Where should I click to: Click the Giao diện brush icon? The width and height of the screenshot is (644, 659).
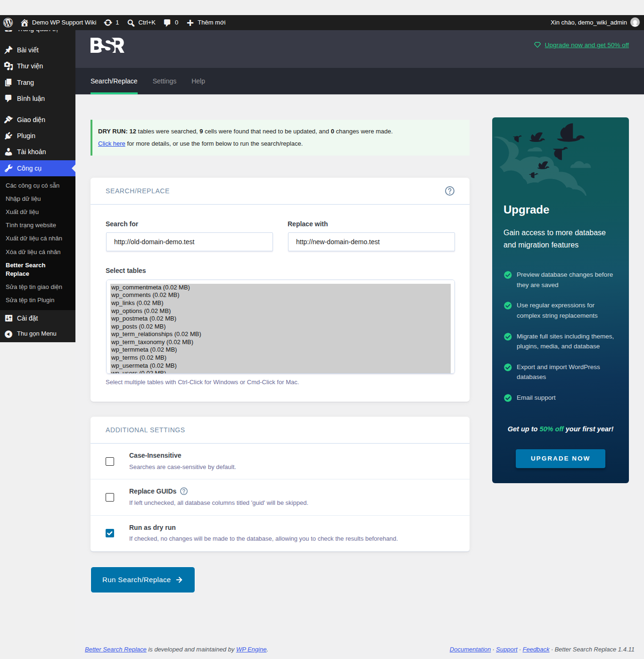[x=8, y=120]
